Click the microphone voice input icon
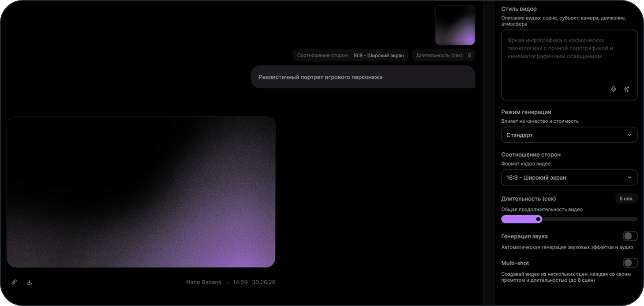Screen dimensions: 644x306 point(613,89)
